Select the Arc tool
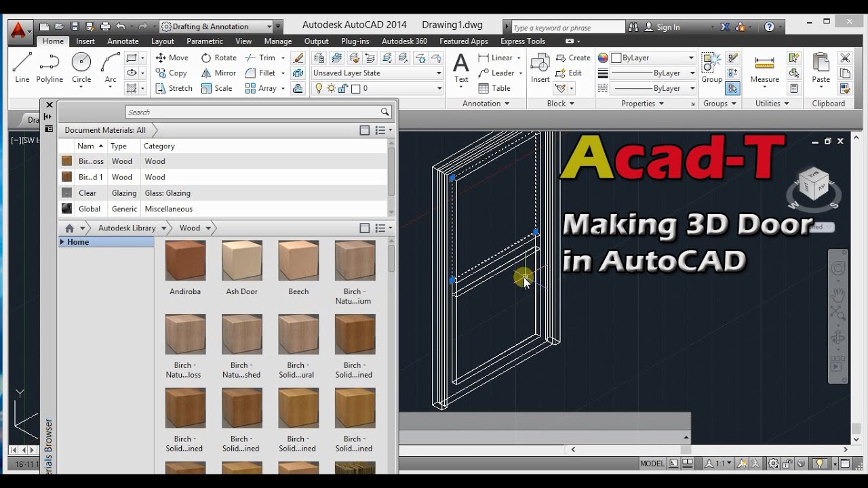Image resolution: width=868 pixels, height=488 pixels. coord(111,68)
